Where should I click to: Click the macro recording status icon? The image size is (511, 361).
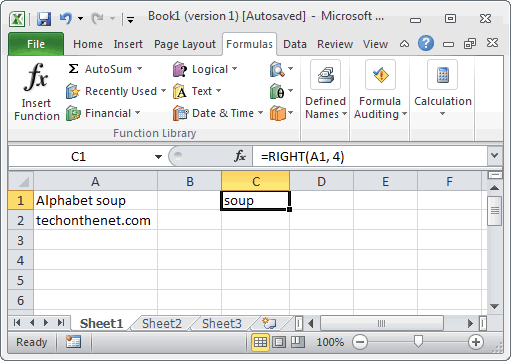tap(73, 342)
